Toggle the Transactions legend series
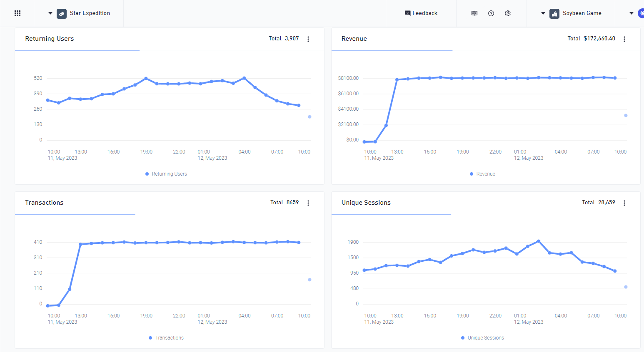Image resolution: width=644 pixels, height=352 pixels. 166,338
